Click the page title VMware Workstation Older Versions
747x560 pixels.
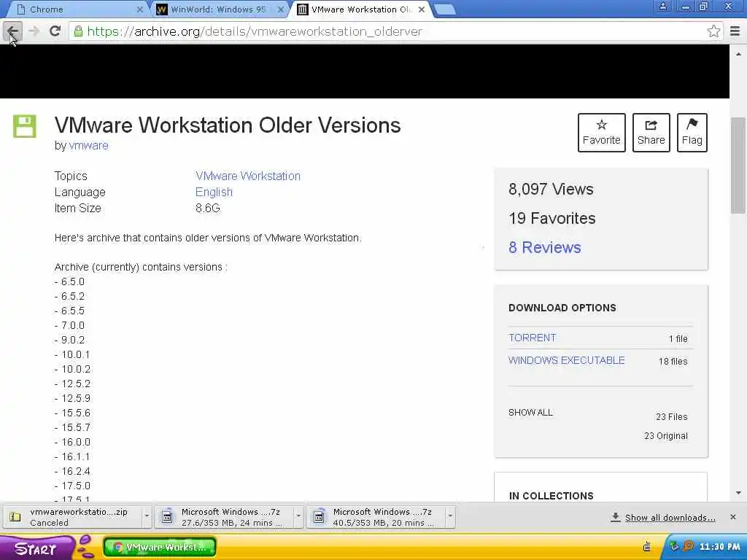(x=228, y=125)
